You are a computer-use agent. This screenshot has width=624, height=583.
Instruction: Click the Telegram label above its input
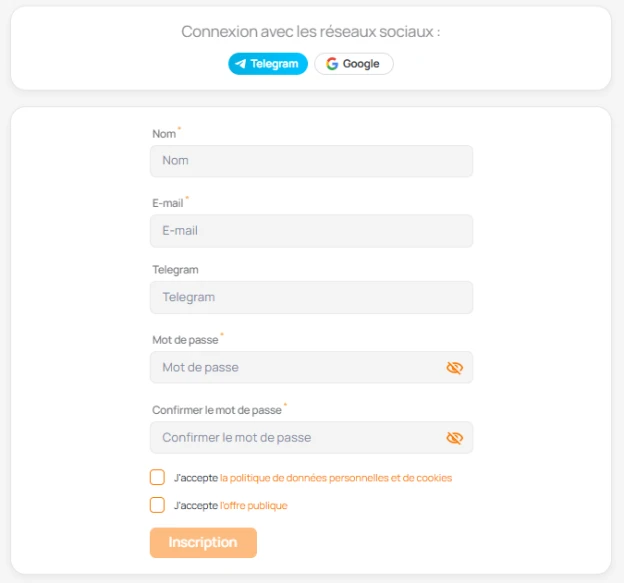175,270
